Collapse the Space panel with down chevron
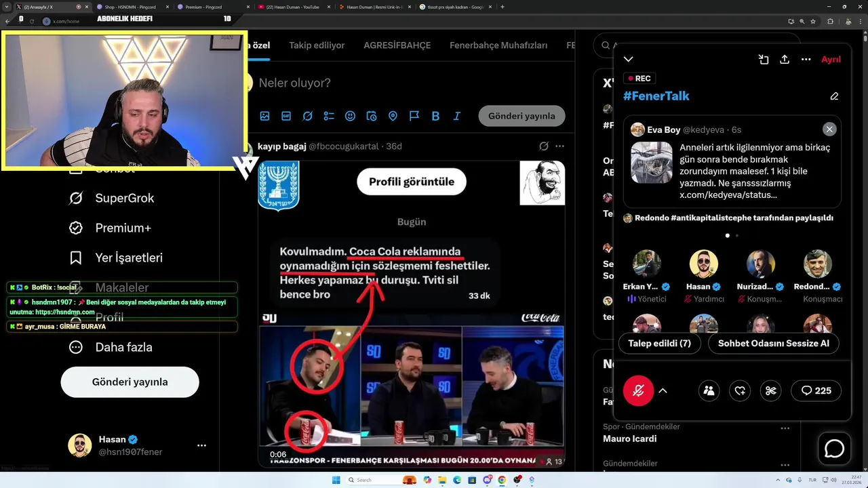 coord(629,60)
